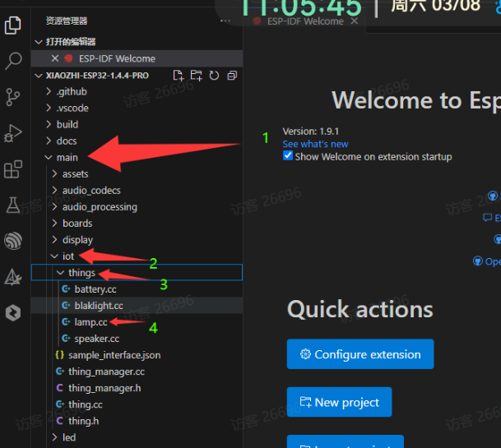Expand the .github folder
Screen dimensions: 501x448
pyautogui.click(x=49, y=91)
